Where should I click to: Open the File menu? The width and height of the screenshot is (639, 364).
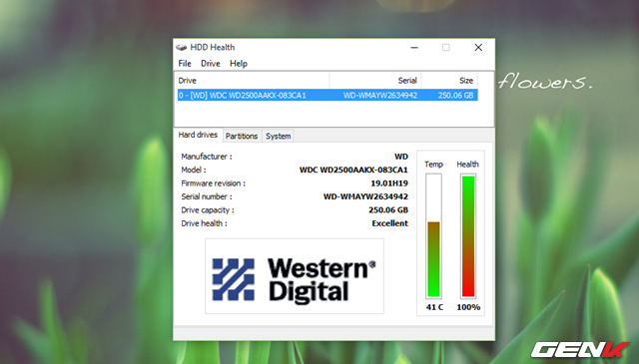tap(185, 64)
